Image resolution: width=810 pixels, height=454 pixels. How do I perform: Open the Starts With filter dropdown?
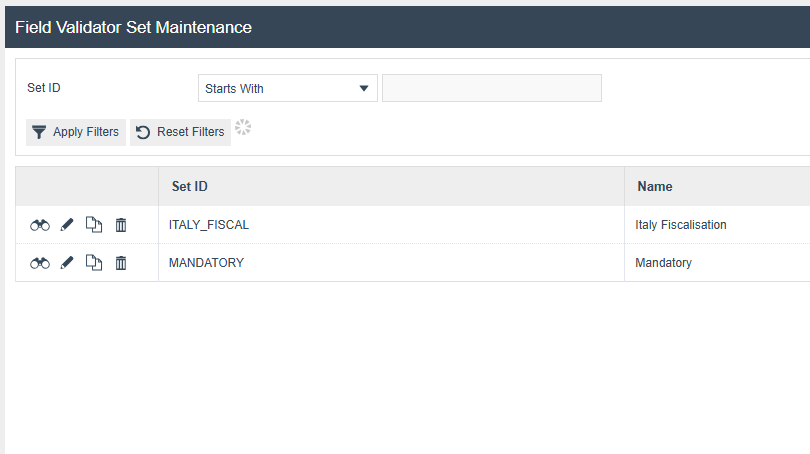[x=288, y=88]
